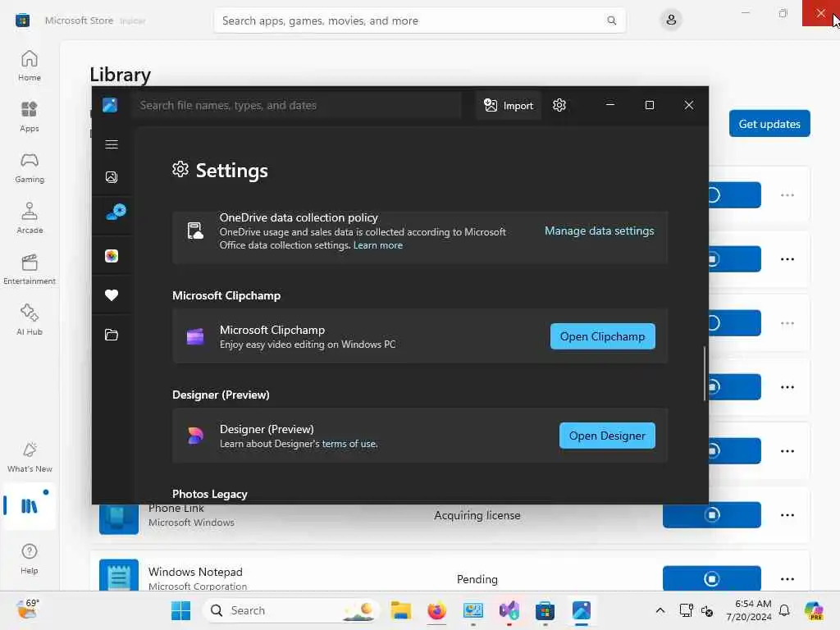Open Designer's terms of use link
This screenshot has height=630, width=840.
pos(349,444)
